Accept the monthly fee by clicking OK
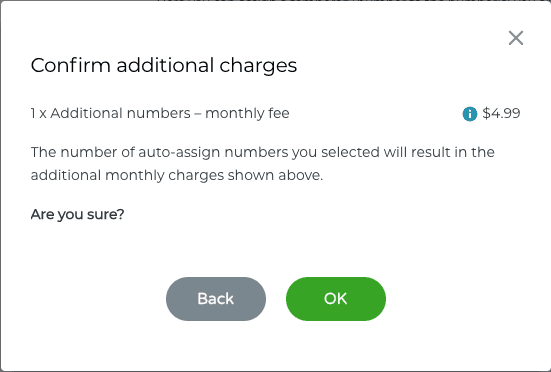551x372 pixels. [x=336, y=299]
